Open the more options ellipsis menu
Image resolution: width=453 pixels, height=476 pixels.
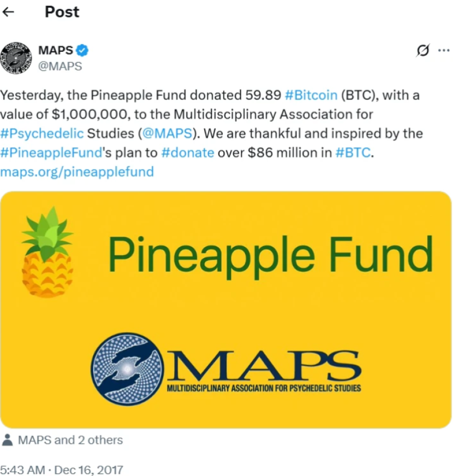click(444, 50)
